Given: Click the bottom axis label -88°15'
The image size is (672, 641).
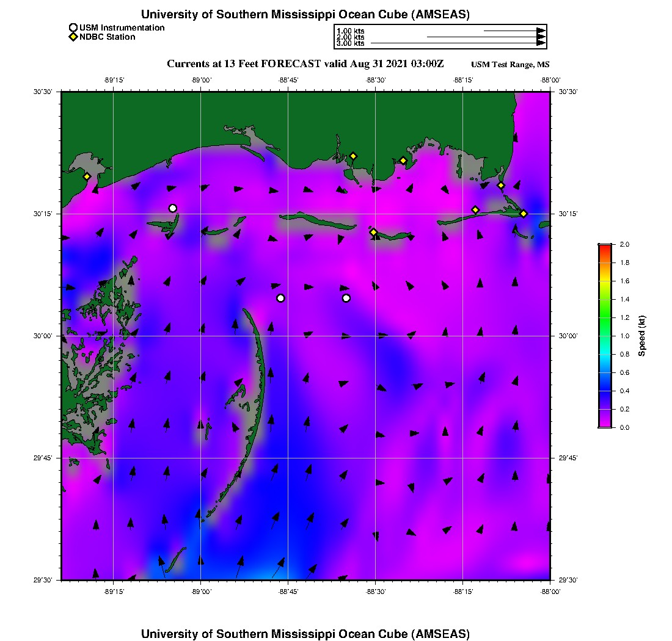Looking at the screenshot, I should click(x=463, y=592).
